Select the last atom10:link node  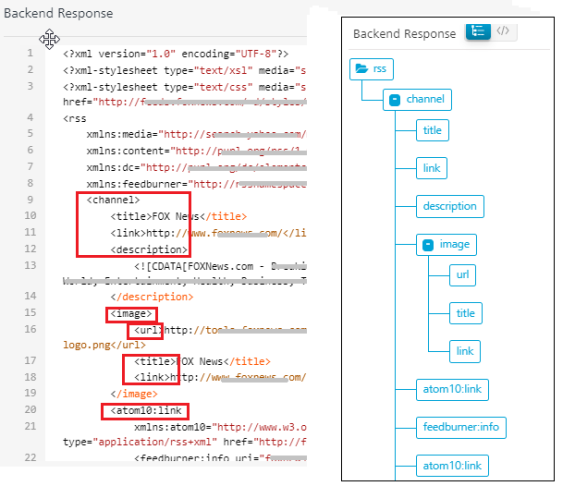pyautogui.click(x=452, y=466)
